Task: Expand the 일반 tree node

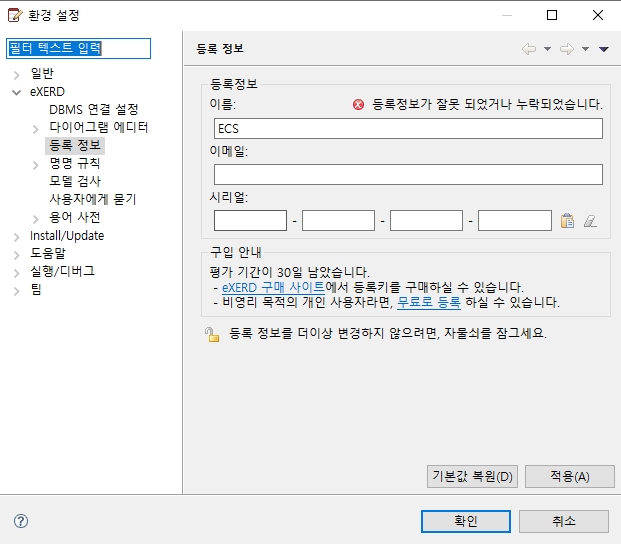Action: pyautogui.click(x=17, y=75)
